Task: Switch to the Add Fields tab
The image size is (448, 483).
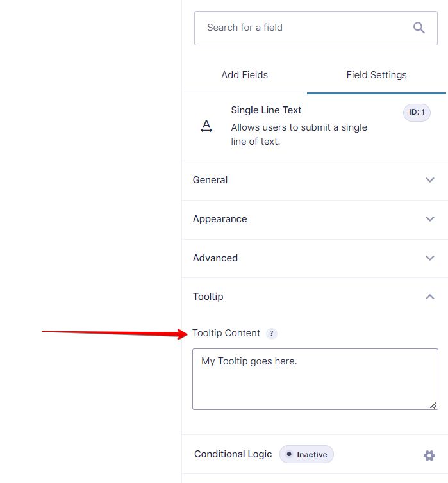Action: (244, 75)
